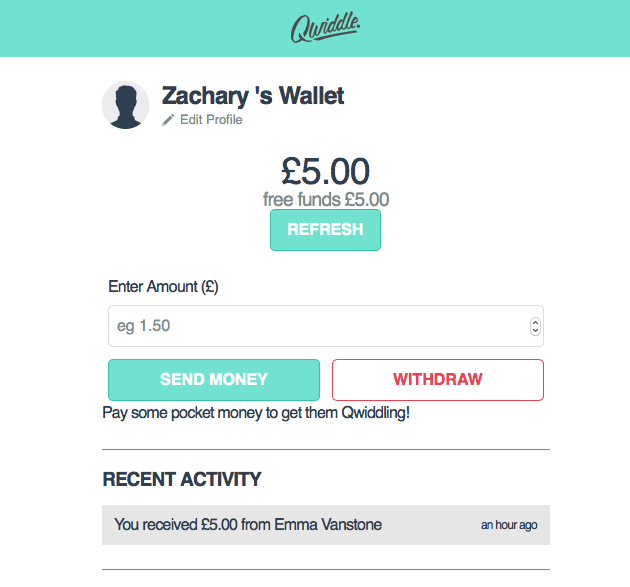This screenshot has height=587, width=630.
Task: Click the pencil edit icon
Action: click(x=168, y=120)
